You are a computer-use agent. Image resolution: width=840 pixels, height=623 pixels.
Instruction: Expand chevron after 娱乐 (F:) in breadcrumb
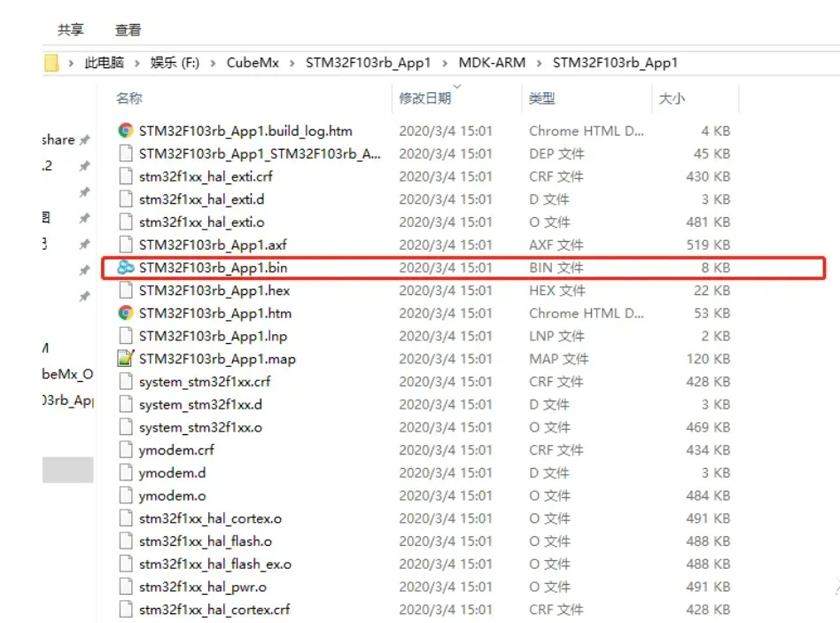click(214, 63)
